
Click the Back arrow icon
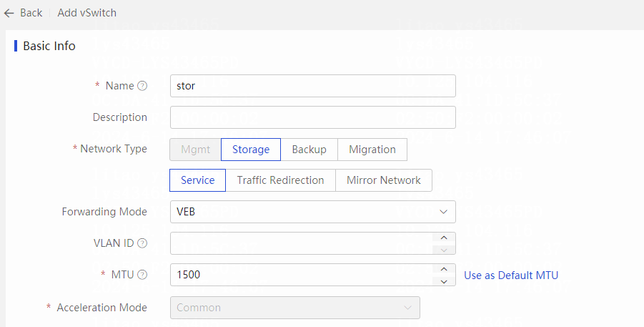9,13
